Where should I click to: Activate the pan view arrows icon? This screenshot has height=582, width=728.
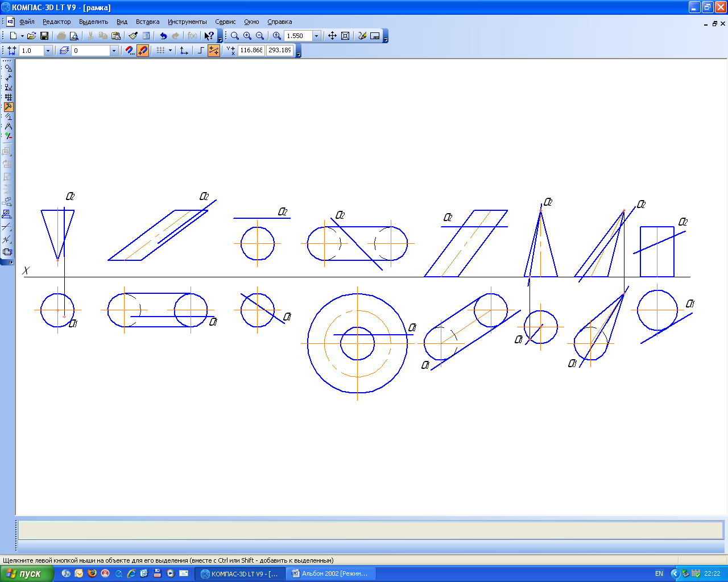point(333,36)
